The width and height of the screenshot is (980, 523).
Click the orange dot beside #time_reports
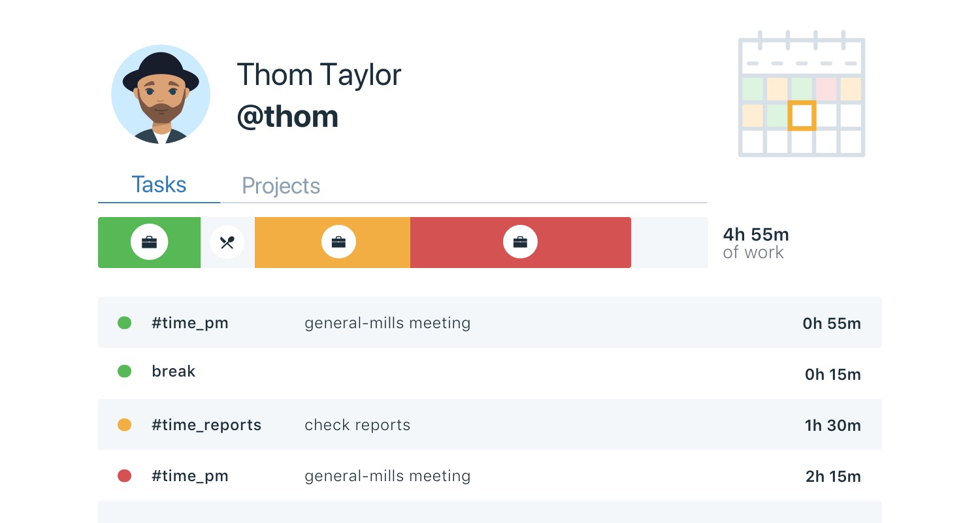tap(124, 425)
